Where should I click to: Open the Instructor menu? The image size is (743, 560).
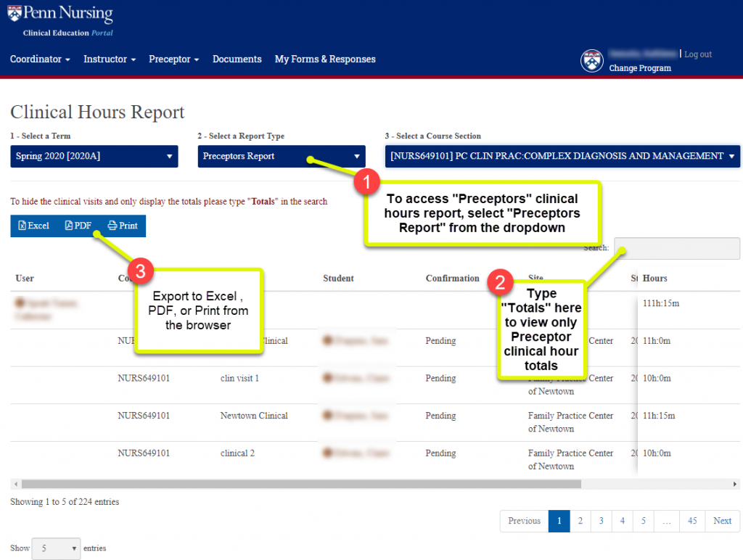109,59
